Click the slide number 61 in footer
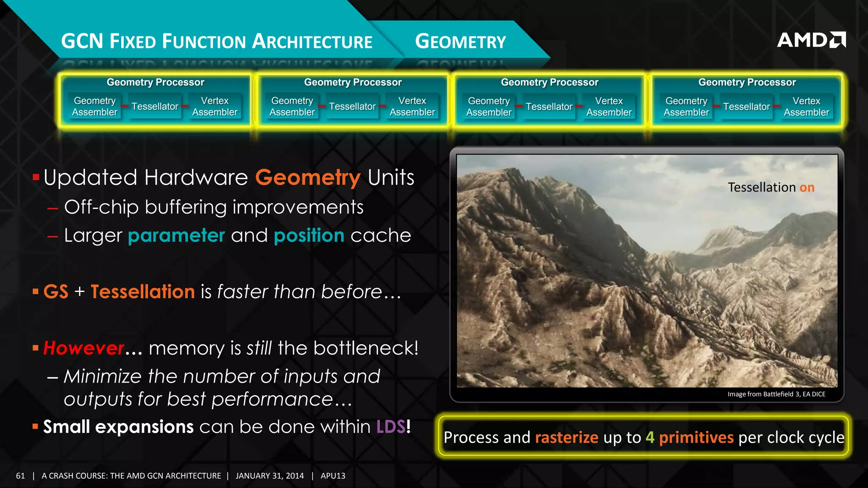The height and width of the screenshot is (488, 868). click(20, 476)
